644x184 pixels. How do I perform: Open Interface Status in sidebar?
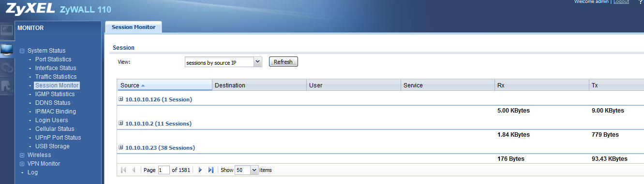pyautogui.click(x=56, y=68)
